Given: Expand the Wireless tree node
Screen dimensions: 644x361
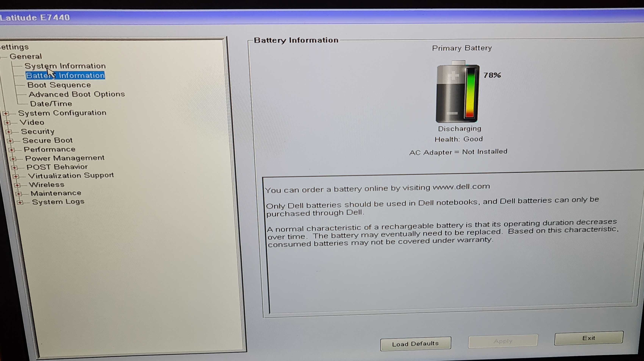Looking at the screenshot, I should (17, 185).
